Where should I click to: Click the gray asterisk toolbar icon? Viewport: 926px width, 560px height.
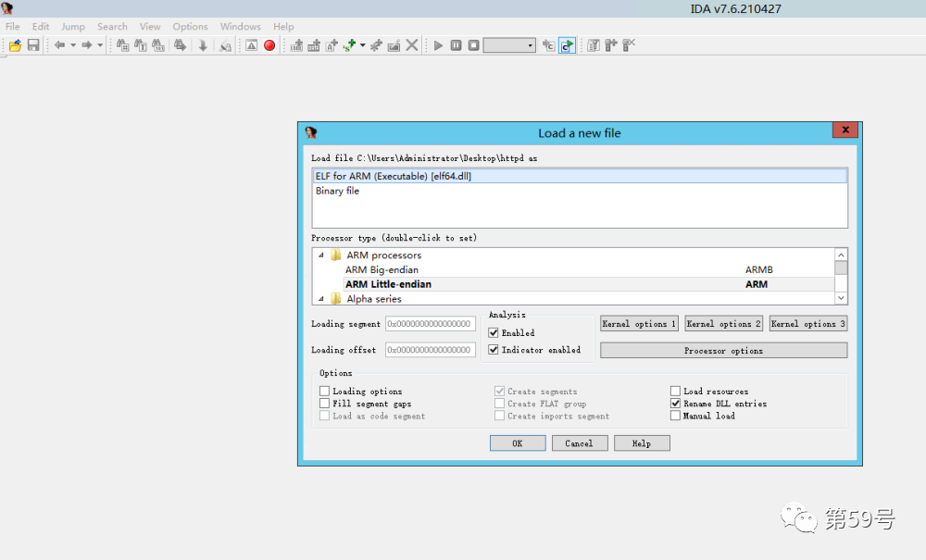point(376,45)
